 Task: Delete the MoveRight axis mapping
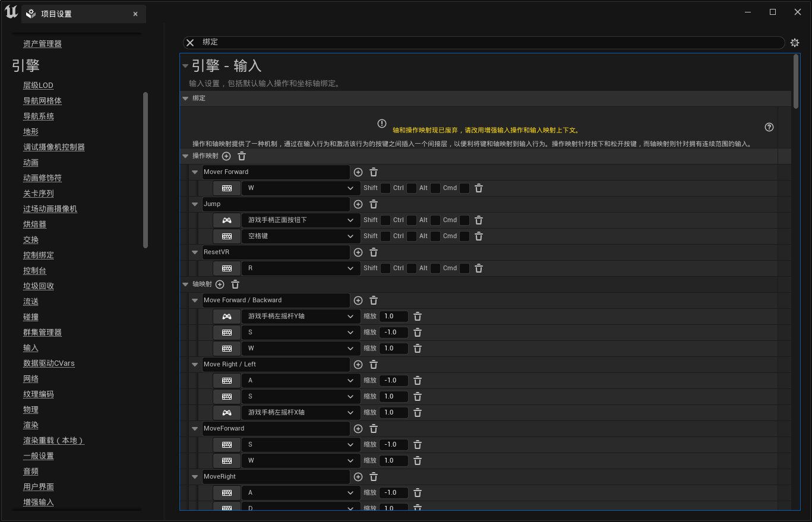(x=374, y=477)
